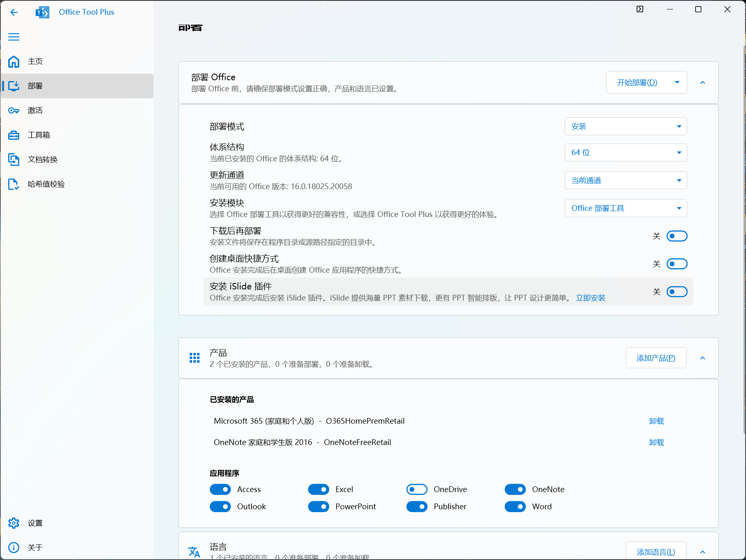The image size is (746, 560).
Task: Click the 开始部署(D) button
Action: tap(637, 83)
